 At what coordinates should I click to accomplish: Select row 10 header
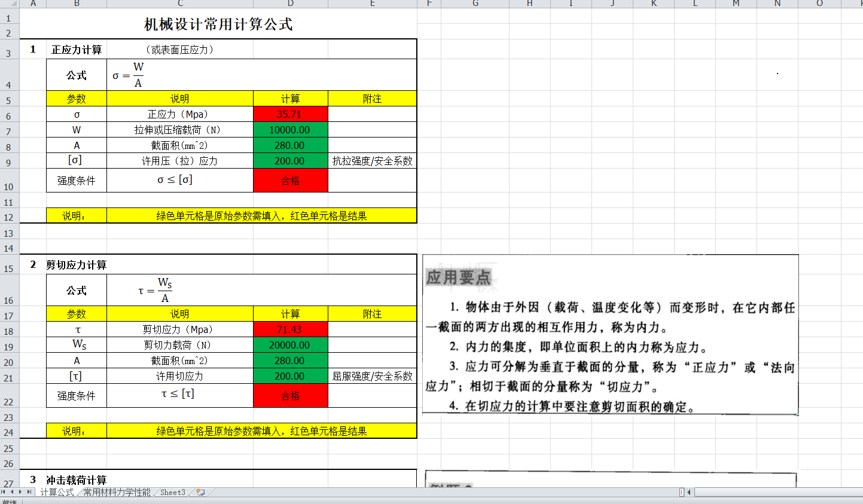tap(9, 187)
